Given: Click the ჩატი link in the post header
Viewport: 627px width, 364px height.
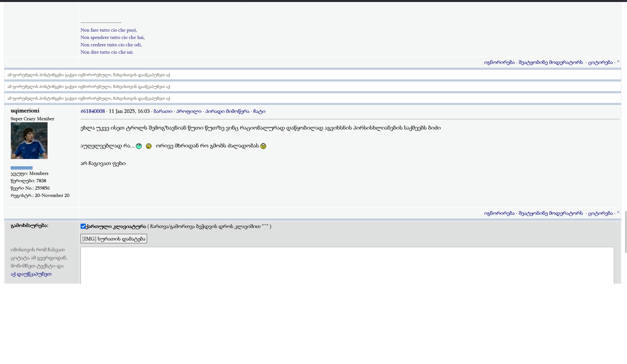Looking at the screenshot, I should coord(259,111).
